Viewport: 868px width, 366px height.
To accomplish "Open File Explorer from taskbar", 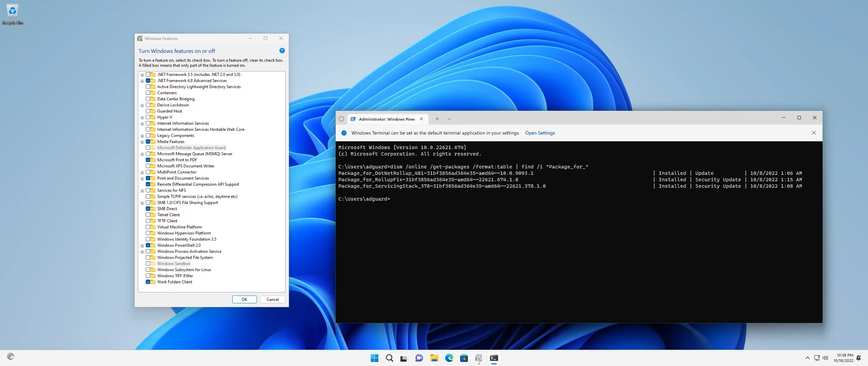I will pyautogui.click(x=434, y=358).
